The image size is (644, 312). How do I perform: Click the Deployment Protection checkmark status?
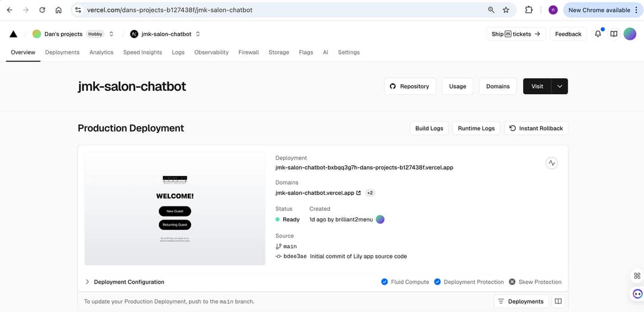pos(438,282)
